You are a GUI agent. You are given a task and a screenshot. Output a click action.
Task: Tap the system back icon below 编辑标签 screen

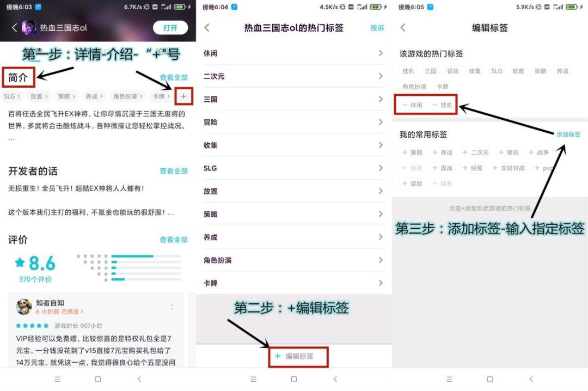531,380
